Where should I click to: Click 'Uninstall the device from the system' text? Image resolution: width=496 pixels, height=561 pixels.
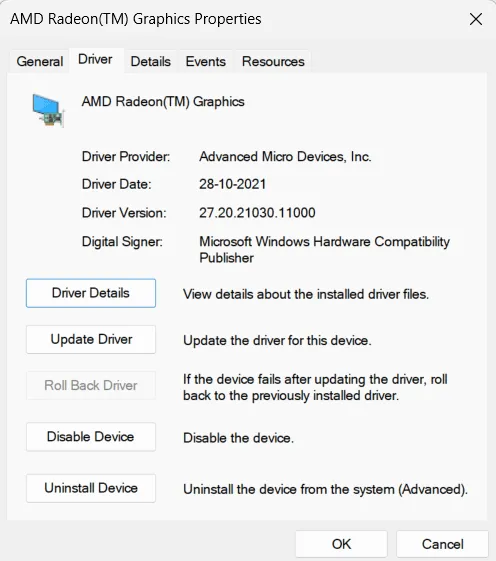click(326, 489)
